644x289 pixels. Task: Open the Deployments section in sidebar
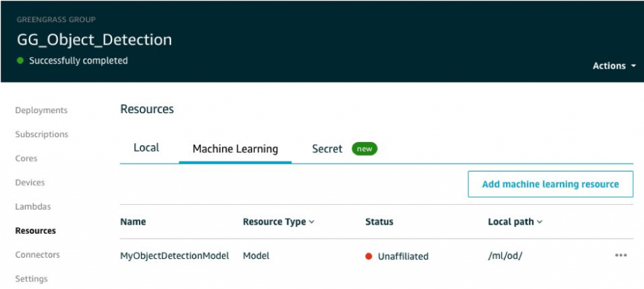[x=41, y=111]
